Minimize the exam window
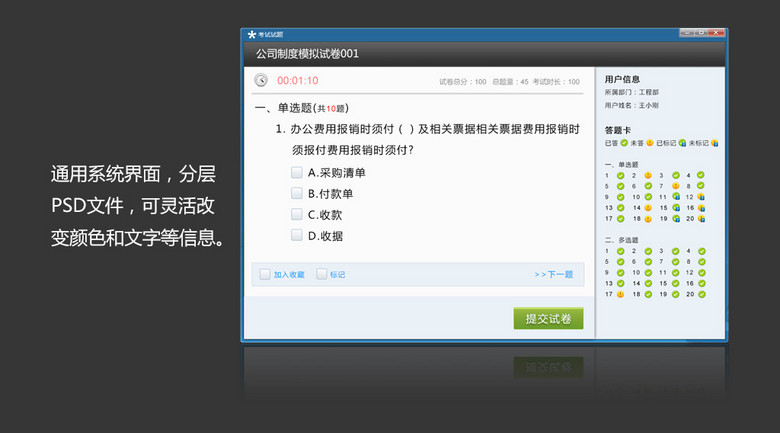Screen dimensions: 780x433 [687, 33]
